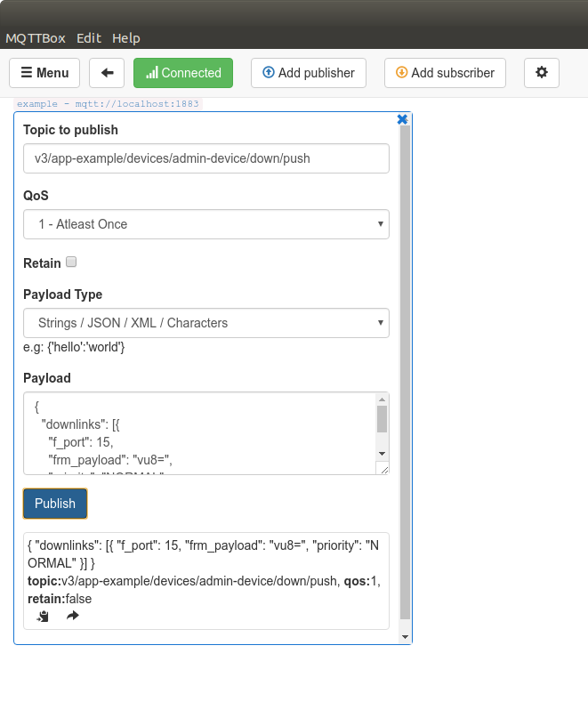The width and height of the screenshot is (588, 702).
Task: Open the hamburger Menu button
Action: tap(44, 73)
